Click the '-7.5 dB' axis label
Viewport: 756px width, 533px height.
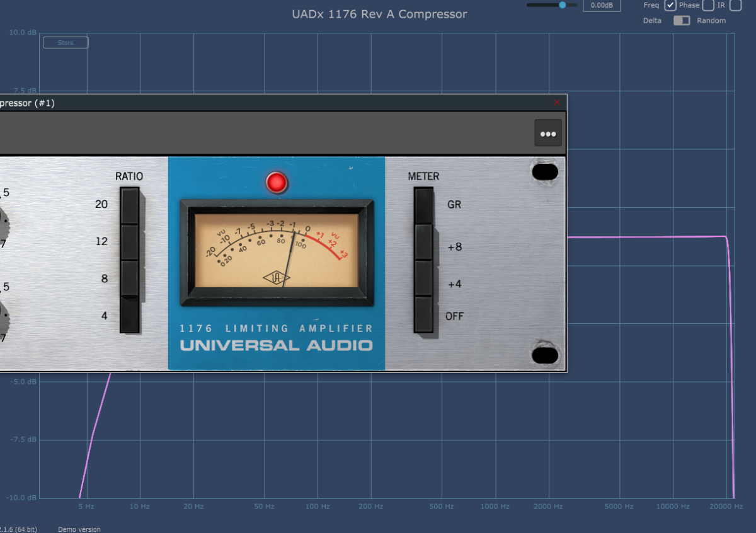tap(23, 440)
